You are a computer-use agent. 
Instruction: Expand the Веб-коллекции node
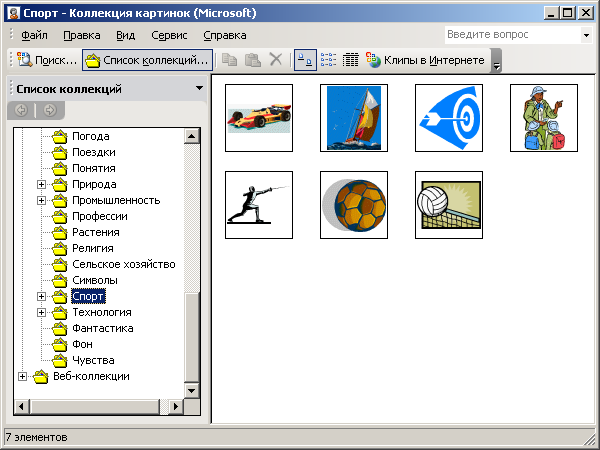[x=22, y=377]
